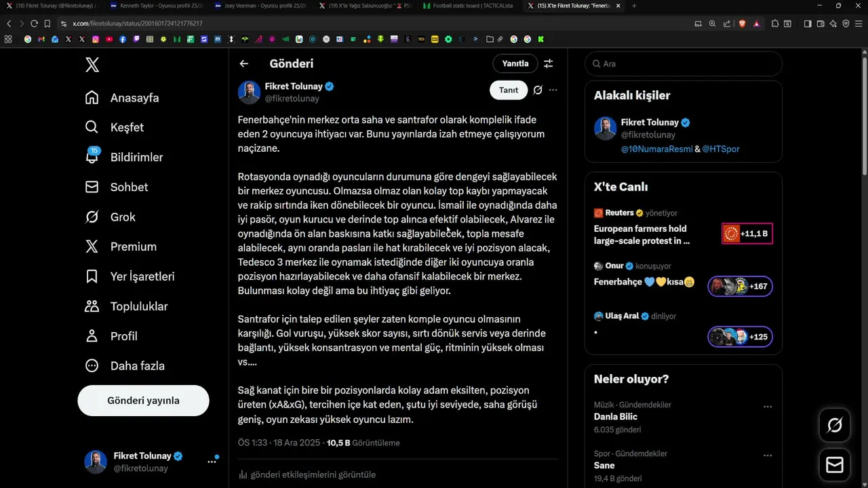868x488 pixels.
Task: Open Reuters European farmers live item
Action: click(684, 227)
